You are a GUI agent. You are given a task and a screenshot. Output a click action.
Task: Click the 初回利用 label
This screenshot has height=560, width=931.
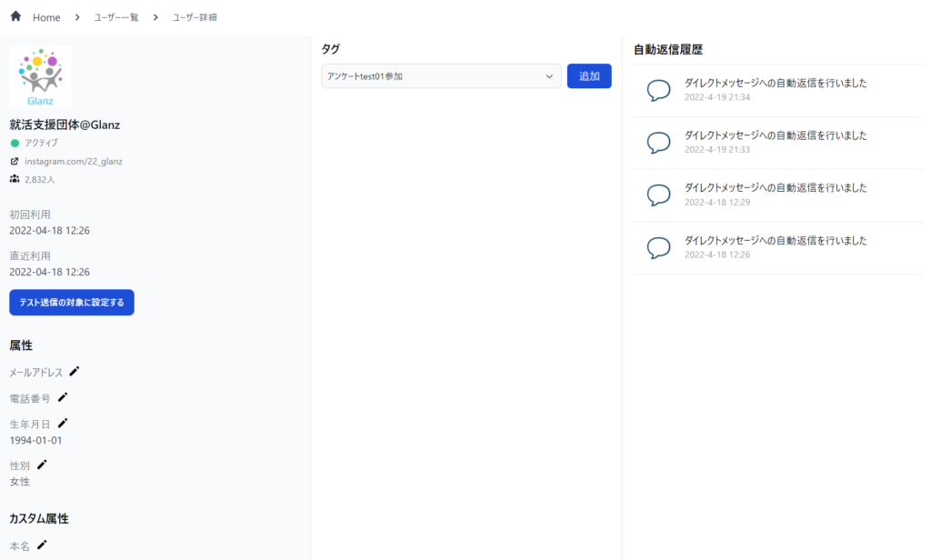click(30, 215)
